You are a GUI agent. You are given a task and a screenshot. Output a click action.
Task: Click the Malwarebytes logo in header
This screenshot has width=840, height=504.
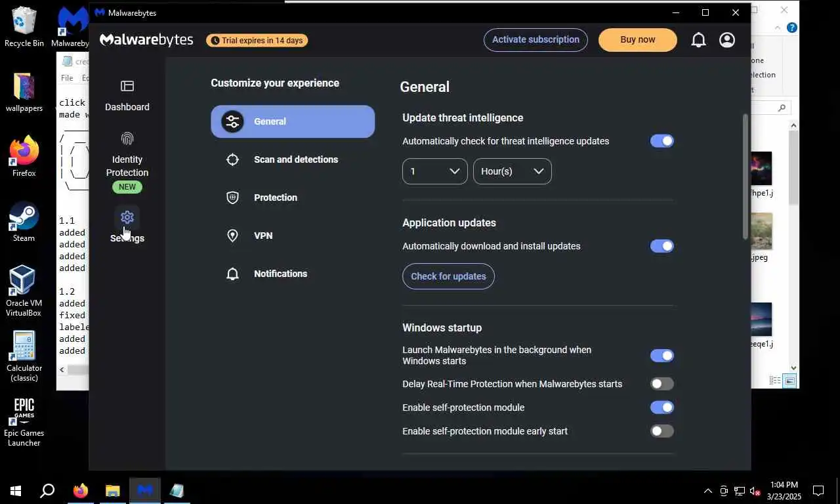tap(146, 40)
